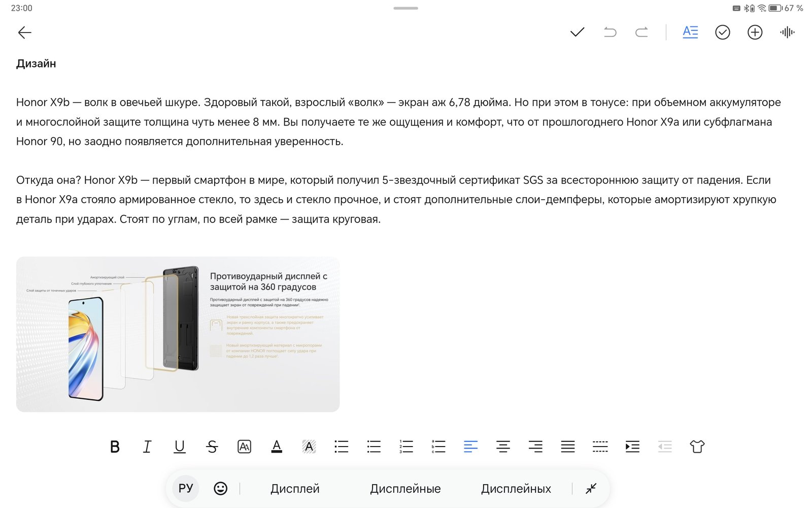This screenshot has width=812, height=508.
Task: Go back with the left arrow
Action: point(24,33)
